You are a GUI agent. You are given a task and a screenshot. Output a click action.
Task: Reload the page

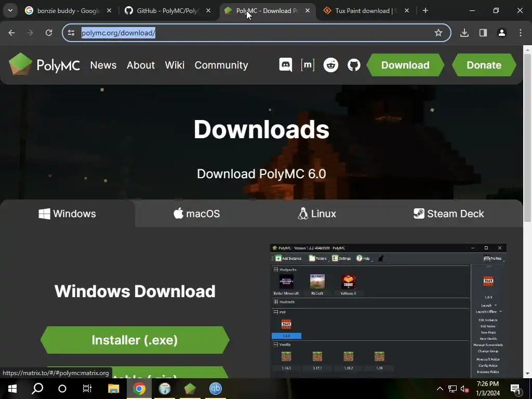[x=49, y=33]
